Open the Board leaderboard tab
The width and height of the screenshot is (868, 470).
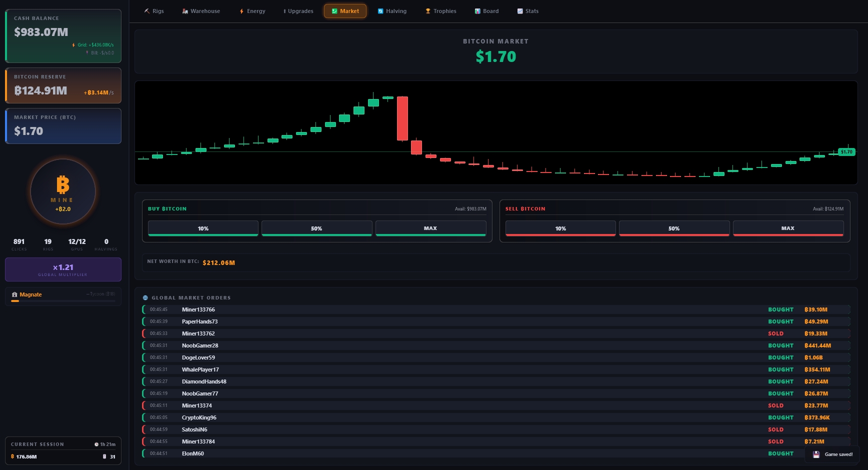tap(486, 11)
